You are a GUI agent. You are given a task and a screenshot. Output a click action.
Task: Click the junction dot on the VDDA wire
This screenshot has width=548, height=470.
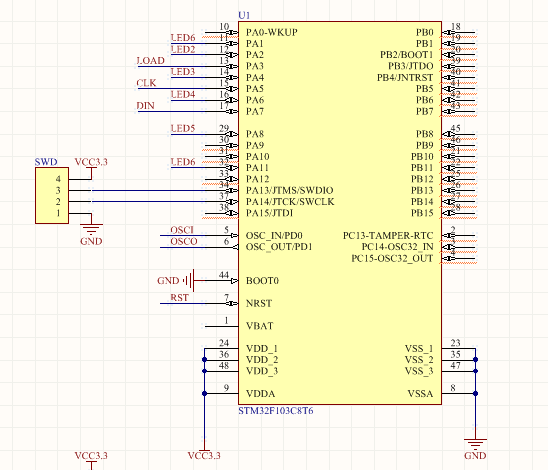coord(204,393)
